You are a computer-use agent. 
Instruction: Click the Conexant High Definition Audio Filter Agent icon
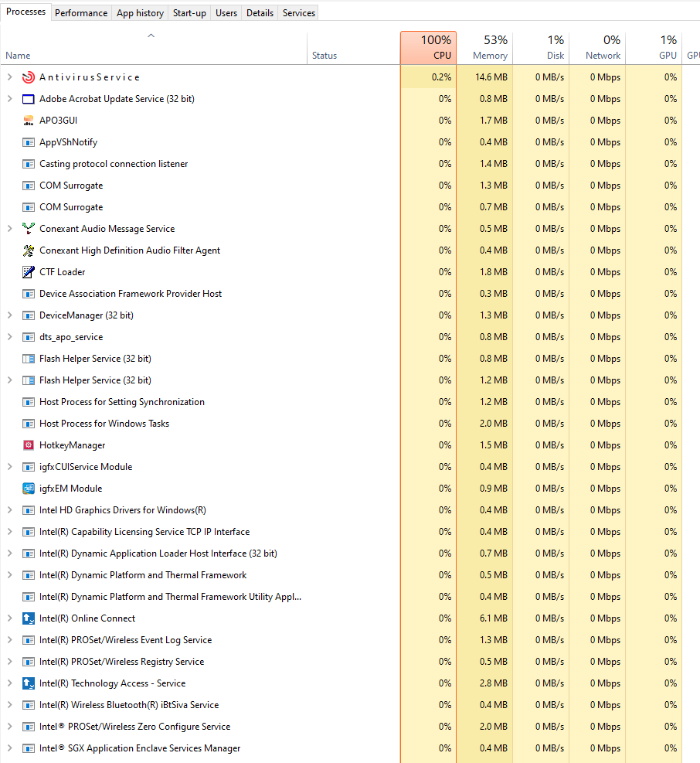coord(29,250)
